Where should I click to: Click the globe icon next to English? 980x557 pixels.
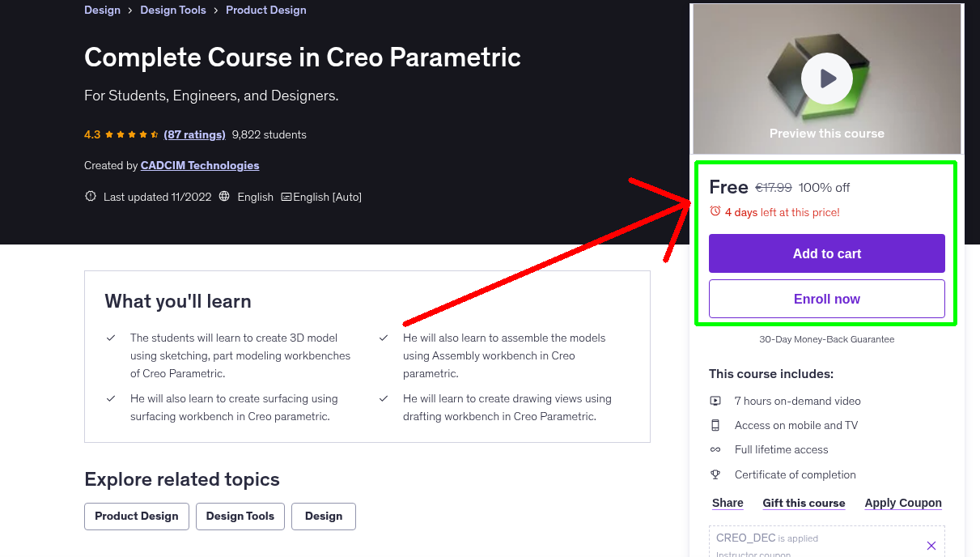click(x=224, y=196)
